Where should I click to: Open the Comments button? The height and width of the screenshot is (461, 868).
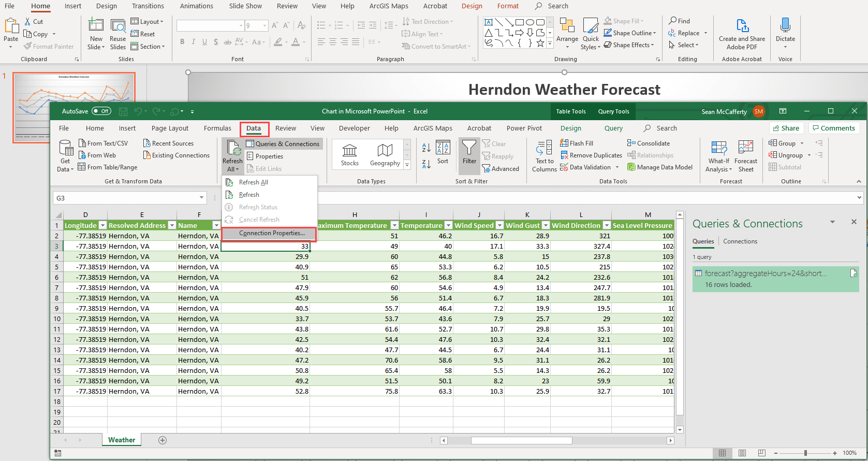[x=833, y=128]
